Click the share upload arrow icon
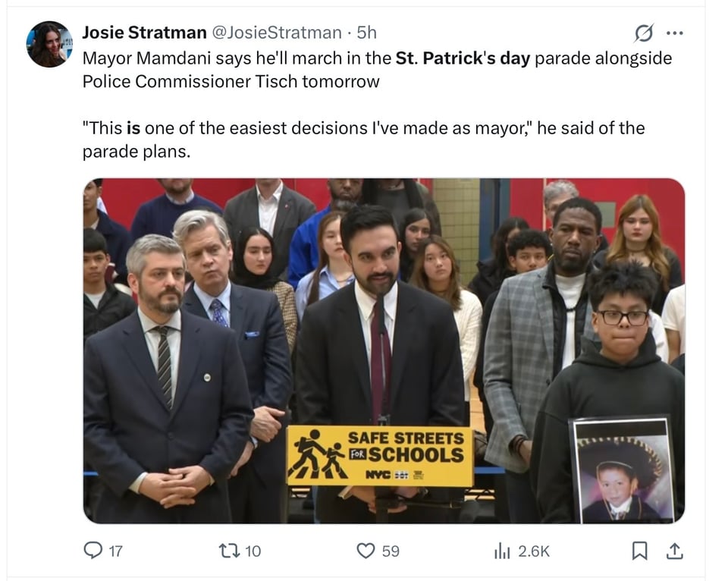The image size is (728, 581). point(675,551)
